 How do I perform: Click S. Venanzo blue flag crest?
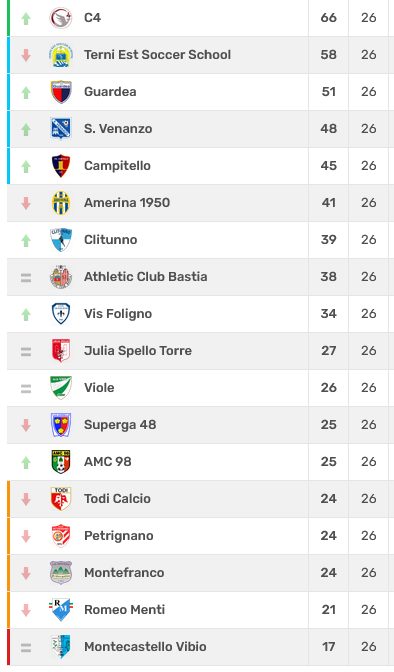[60, 129]
